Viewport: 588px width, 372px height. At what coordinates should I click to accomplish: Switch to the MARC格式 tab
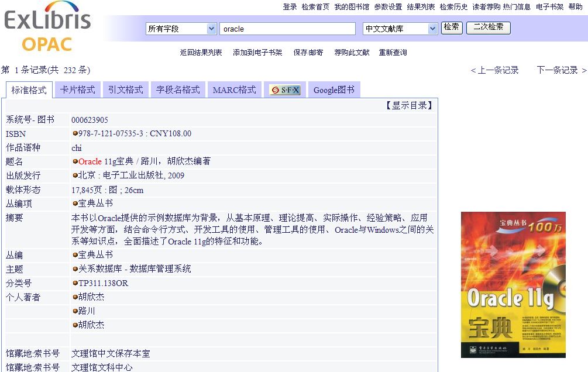coord(235,89)
